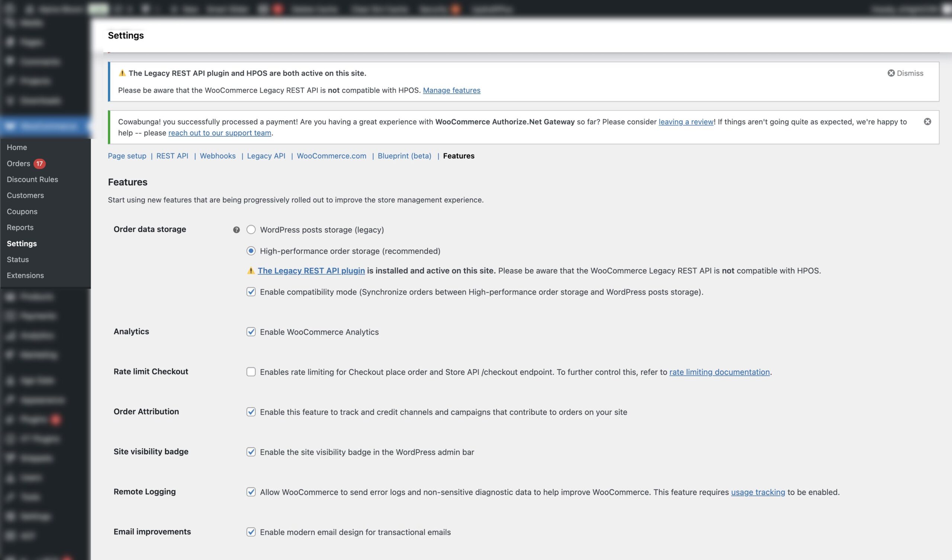The height and width of the screenshot is (560, 952).
Task: Open rate limiting documentation link
Action: pos(719,372)
